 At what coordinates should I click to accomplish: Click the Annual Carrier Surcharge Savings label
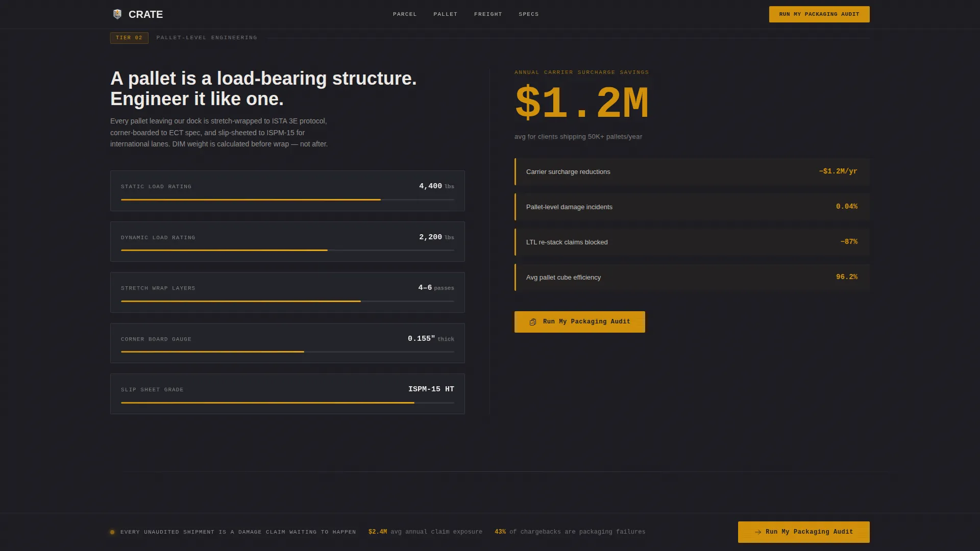[x=582, y=72]
